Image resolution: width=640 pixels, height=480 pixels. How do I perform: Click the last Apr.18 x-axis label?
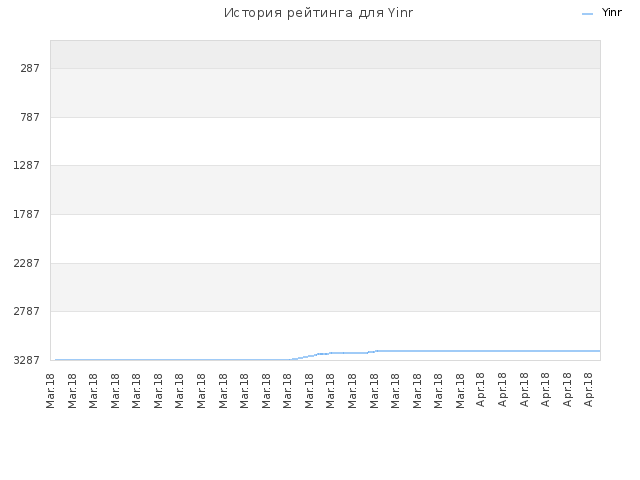pyautogui.click(x=588, y=390)
